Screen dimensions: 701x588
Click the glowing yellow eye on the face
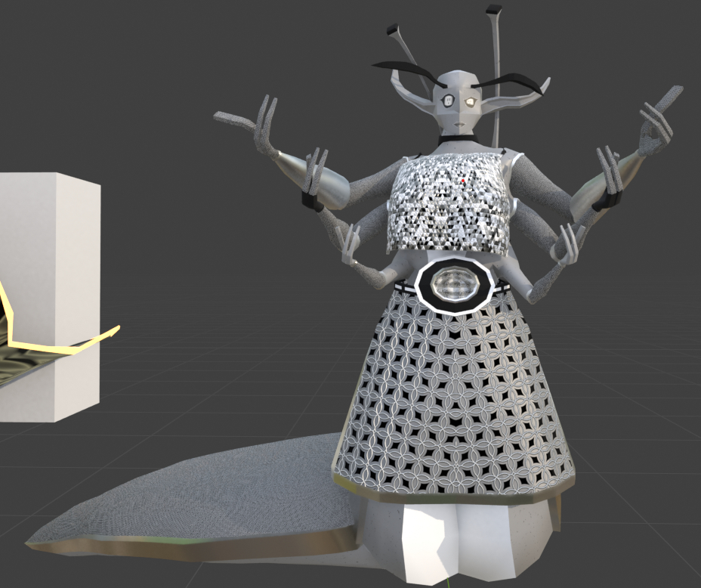point(470,101)
